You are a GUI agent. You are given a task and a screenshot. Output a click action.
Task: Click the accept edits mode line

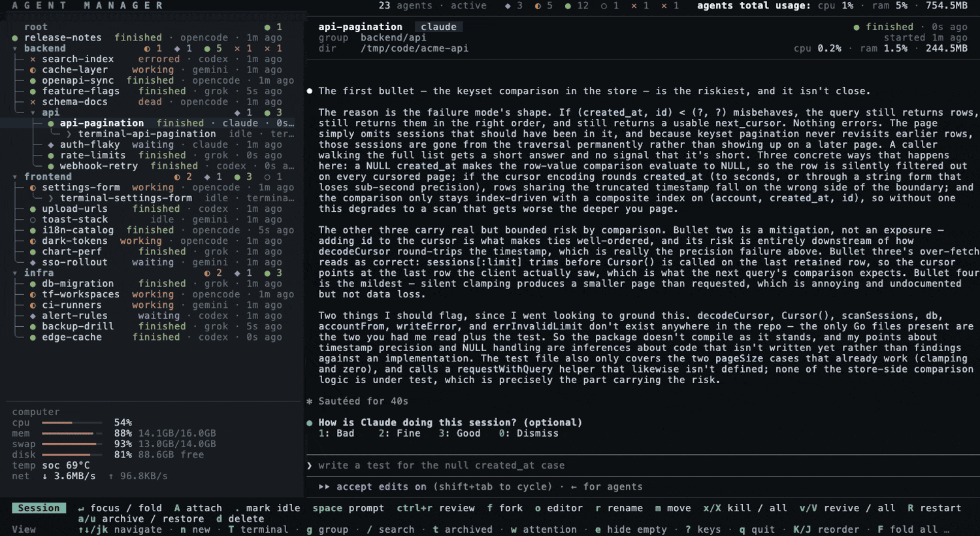pyautogui.click(x=480, y=487)
